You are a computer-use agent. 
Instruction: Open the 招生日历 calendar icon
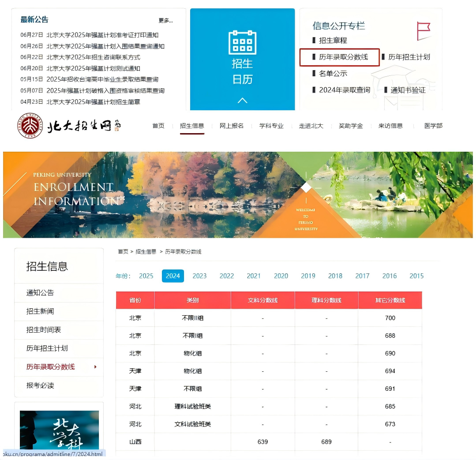point(242,43)
